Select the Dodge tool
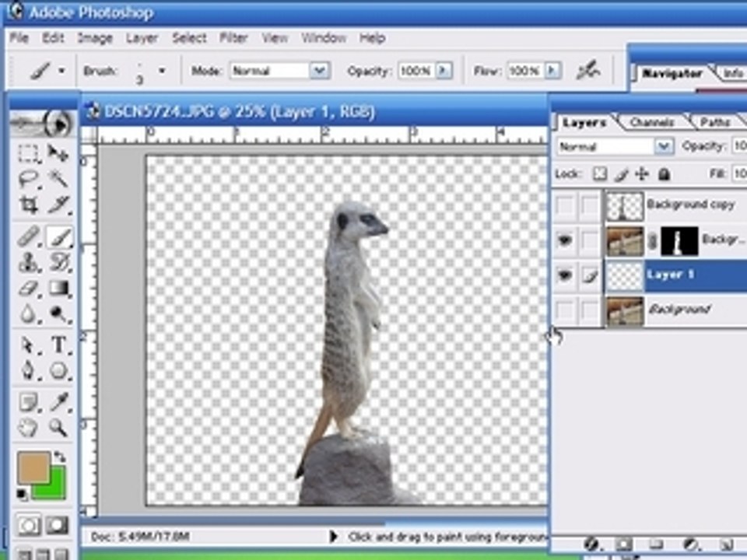 pyautogui.click(x=58, y=313)
